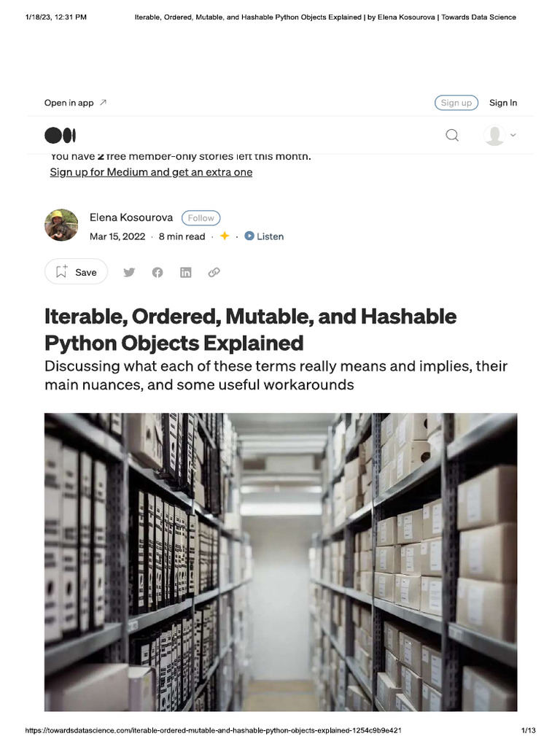Screen dimensions: 560x747
Task: Expand the profile dropdown chevron
Action: click(x=513, y=135)
